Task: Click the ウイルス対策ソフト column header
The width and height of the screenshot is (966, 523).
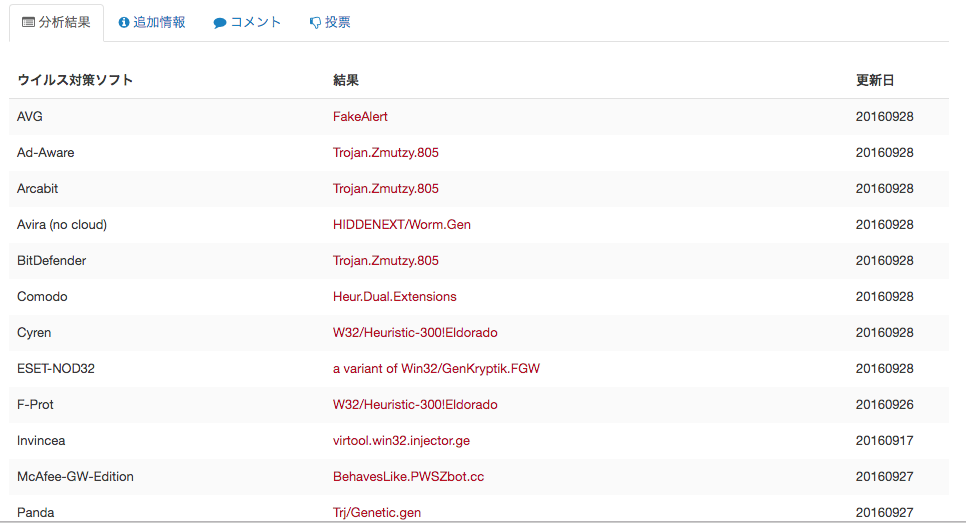Action: pos(75,80)
